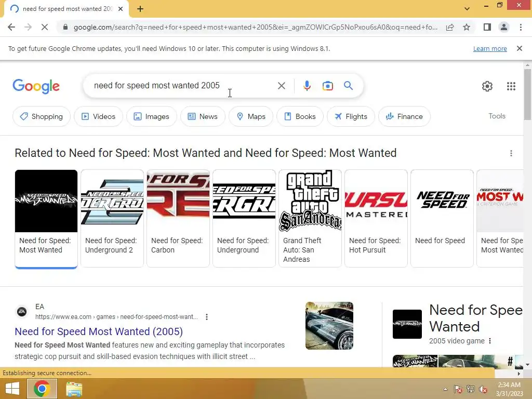Choose the Need for Speed: Underground card
The height and width of the screenshot is (399, 532).
[x=244, y=219]
